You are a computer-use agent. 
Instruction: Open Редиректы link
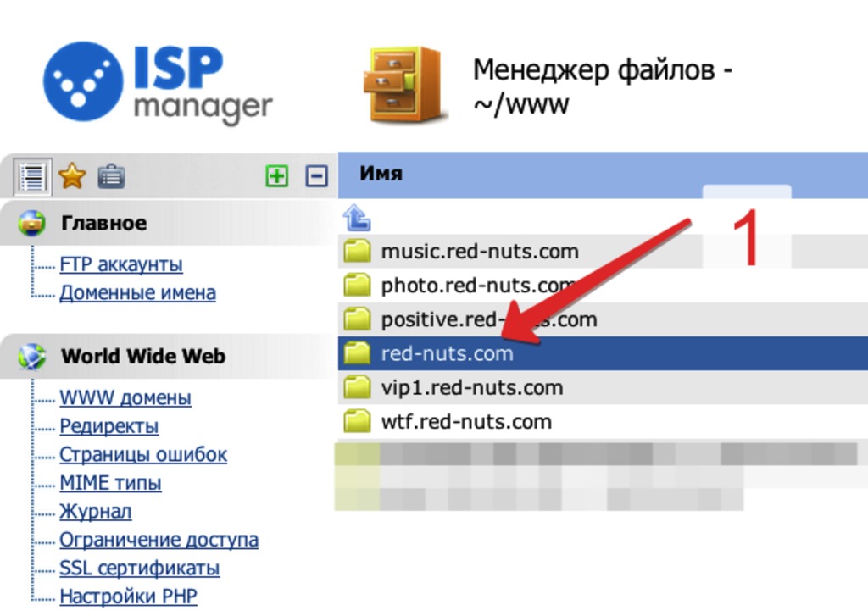click(x=109, y=426)
